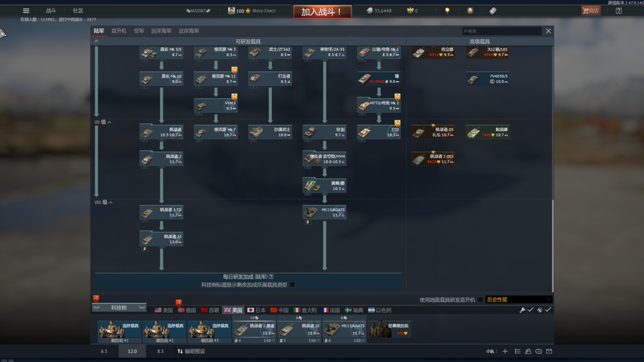
Task: Click the player profile 100 Мега-Глист
Action: (252, 11)
